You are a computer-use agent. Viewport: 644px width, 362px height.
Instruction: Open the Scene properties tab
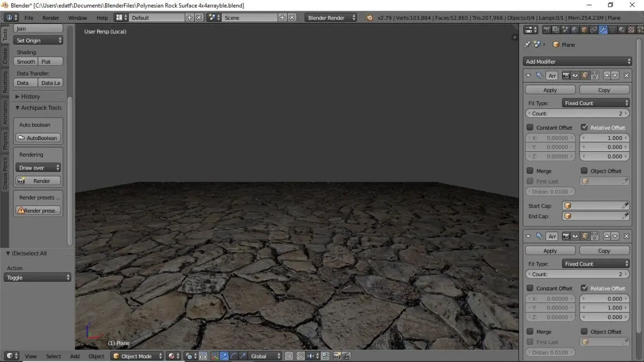tap(566, 29)
